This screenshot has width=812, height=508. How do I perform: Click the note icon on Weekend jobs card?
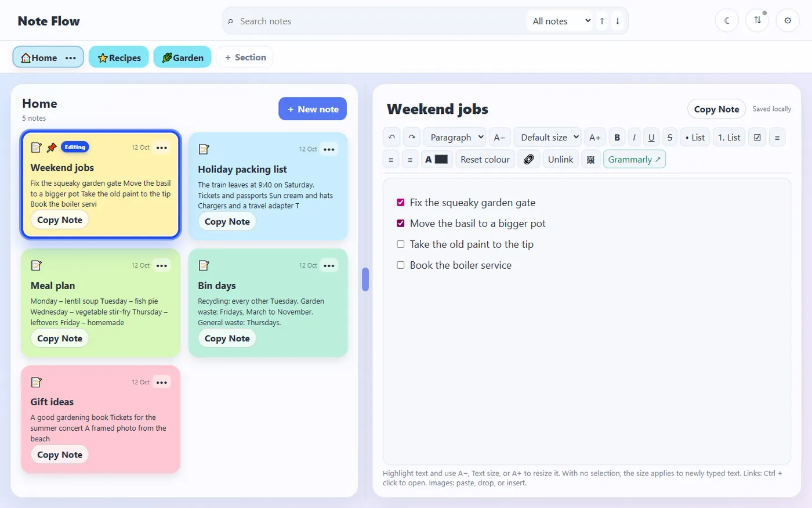click(x=36, y=147)
